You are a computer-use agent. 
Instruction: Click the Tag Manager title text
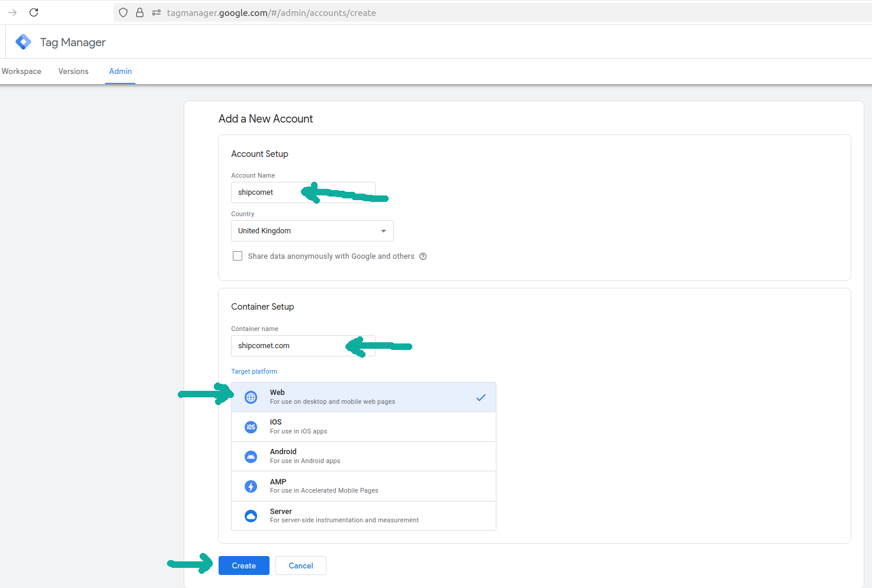point(73,42)
